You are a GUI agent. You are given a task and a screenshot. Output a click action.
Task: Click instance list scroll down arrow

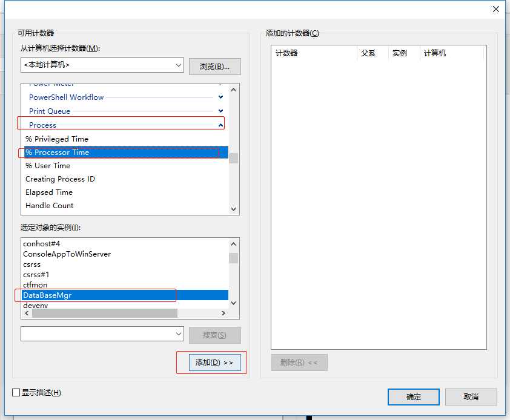[234, 303]
